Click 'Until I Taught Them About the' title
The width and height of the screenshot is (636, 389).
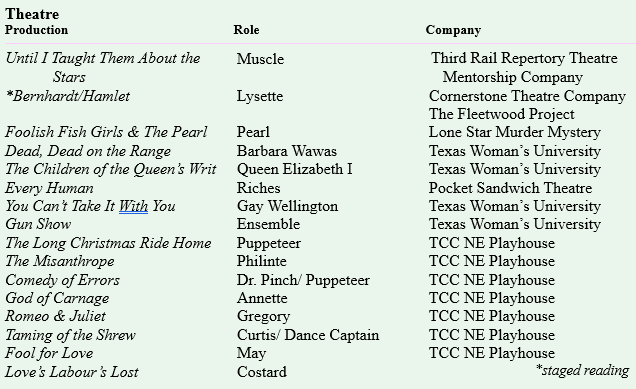point(103,58)
